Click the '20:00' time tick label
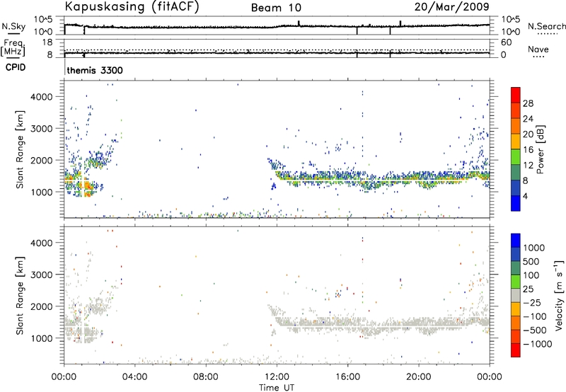566x392 pixels. (x=418, y=377)
